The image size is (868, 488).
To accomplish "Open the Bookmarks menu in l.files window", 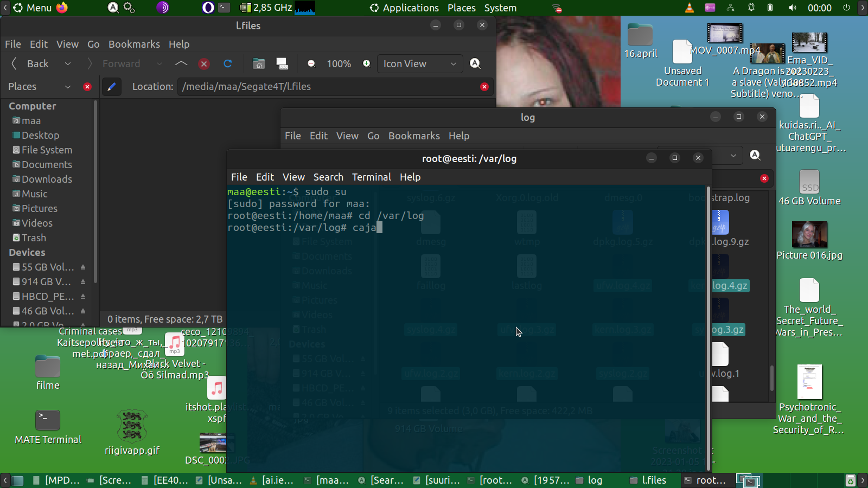I will [134, 44].
